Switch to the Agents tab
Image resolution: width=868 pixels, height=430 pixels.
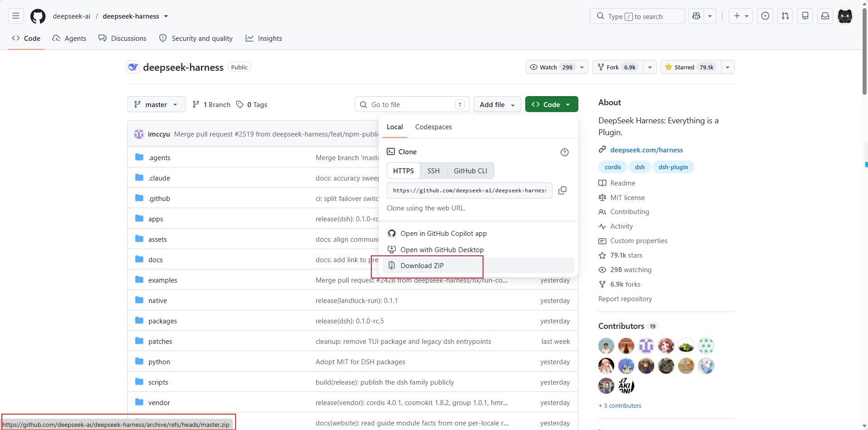[69, 39]
